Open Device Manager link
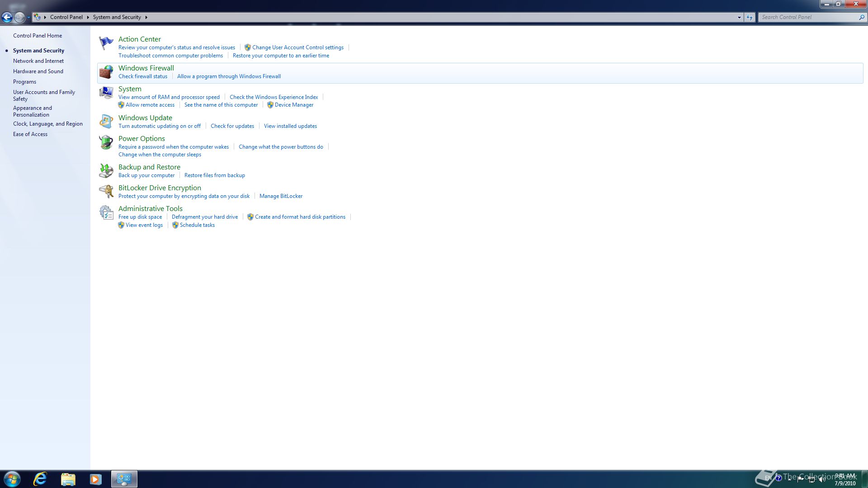 (x=294, y=105)
